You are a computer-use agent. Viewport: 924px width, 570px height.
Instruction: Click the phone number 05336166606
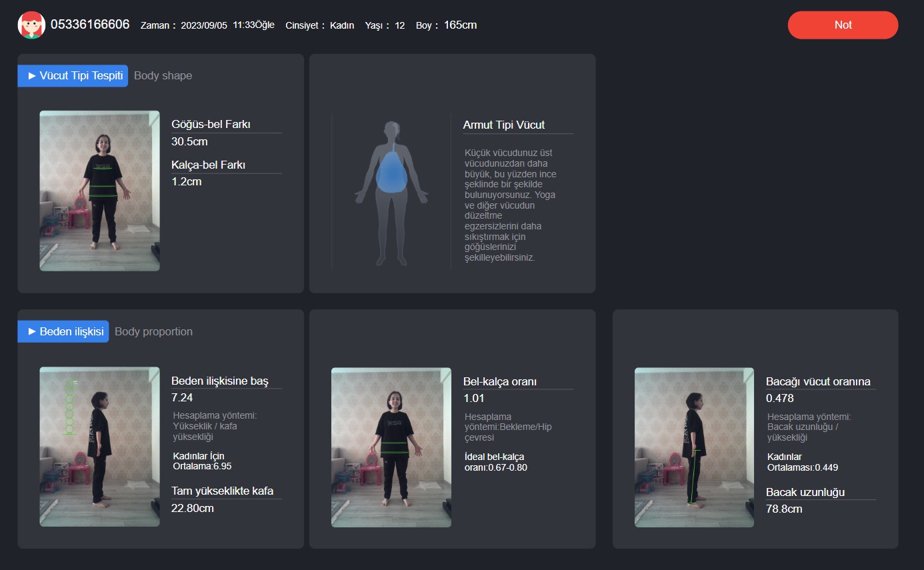click(x=90, y=25)
